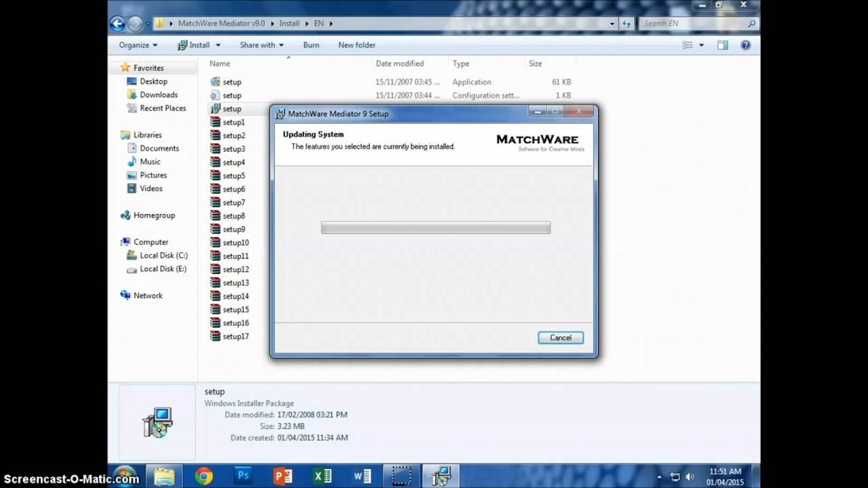Select Network in the navigation pane
The height and width of the screenshot is (488, 868).
148,296
